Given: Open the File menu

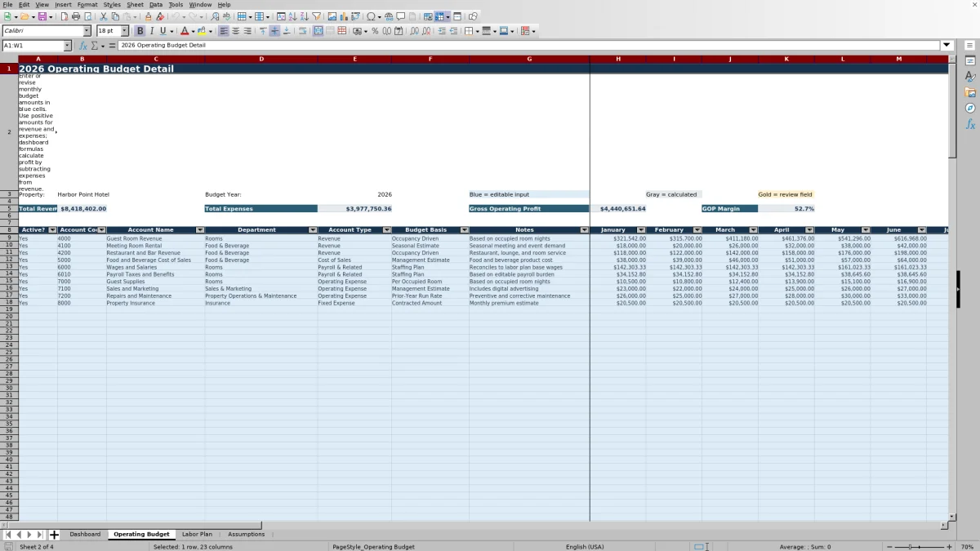Looking at the screenshot, I should [7, 5].
